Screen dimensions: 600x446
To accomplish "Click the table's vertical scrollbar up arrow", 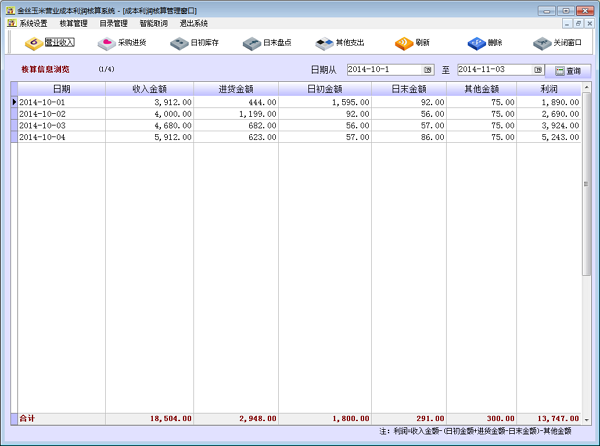I will pyautogui.click(x=586, y=88).
